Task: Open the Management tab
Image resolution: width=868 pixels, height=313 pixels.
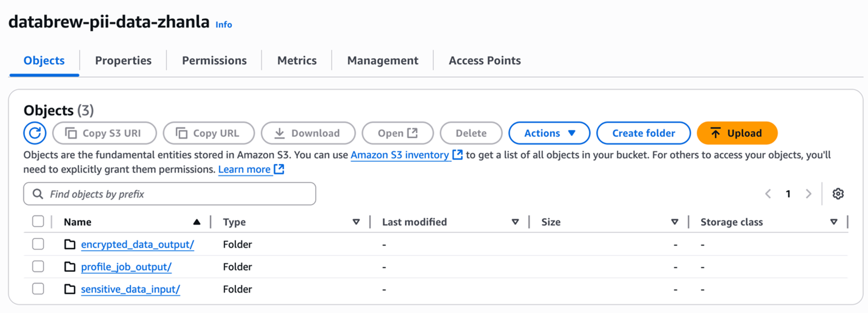Action: pos(382,60)
